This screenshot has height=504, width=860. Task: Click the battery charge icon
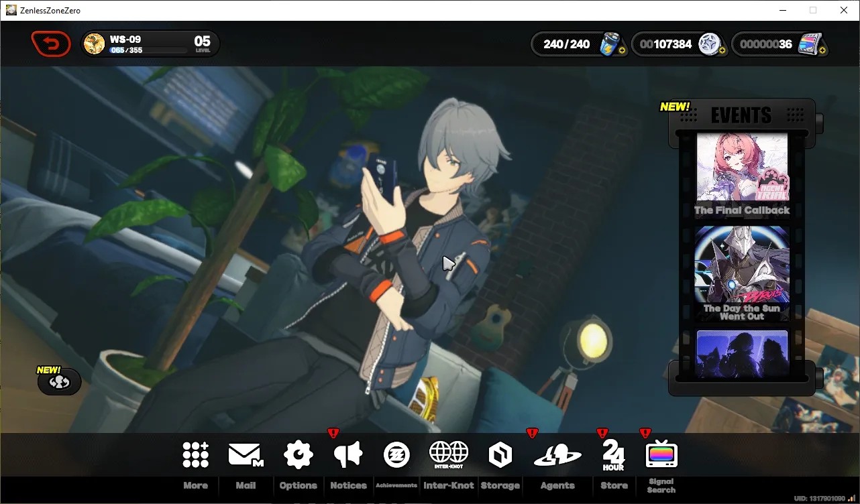(608, 44)
